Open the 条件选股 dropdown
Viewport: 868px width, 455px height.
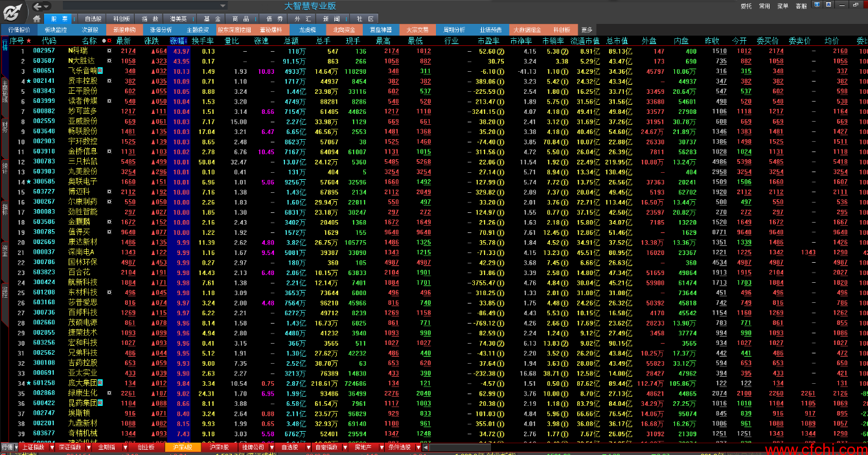[x=418, y=448]
